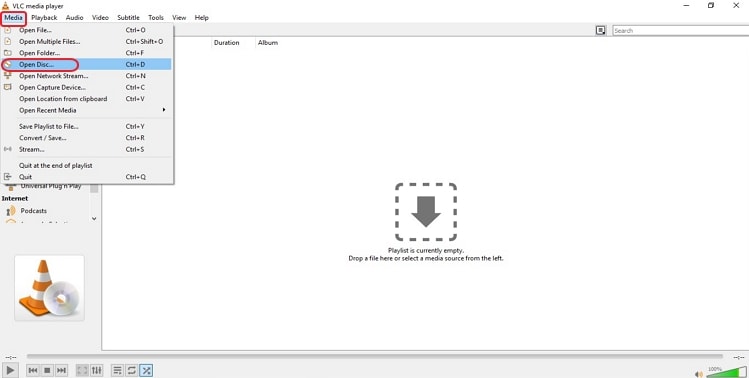This screenshot has width=749, height=378.
Task: Select Open Capture Device... entry
Action: click(87, 87)
